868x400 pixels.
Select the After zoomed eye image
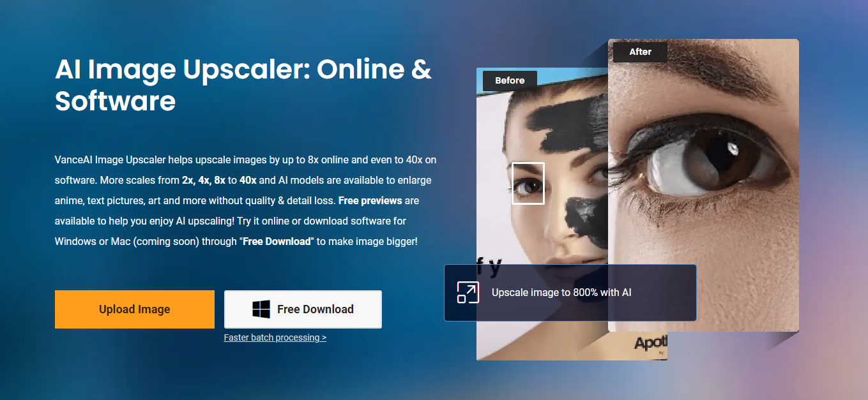(x=703, y=185)
